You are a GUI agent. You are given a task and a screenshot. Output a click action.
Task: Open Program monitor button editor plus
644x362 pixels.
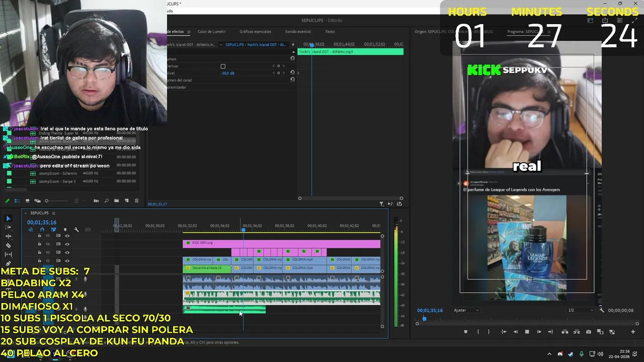[633, 332]
